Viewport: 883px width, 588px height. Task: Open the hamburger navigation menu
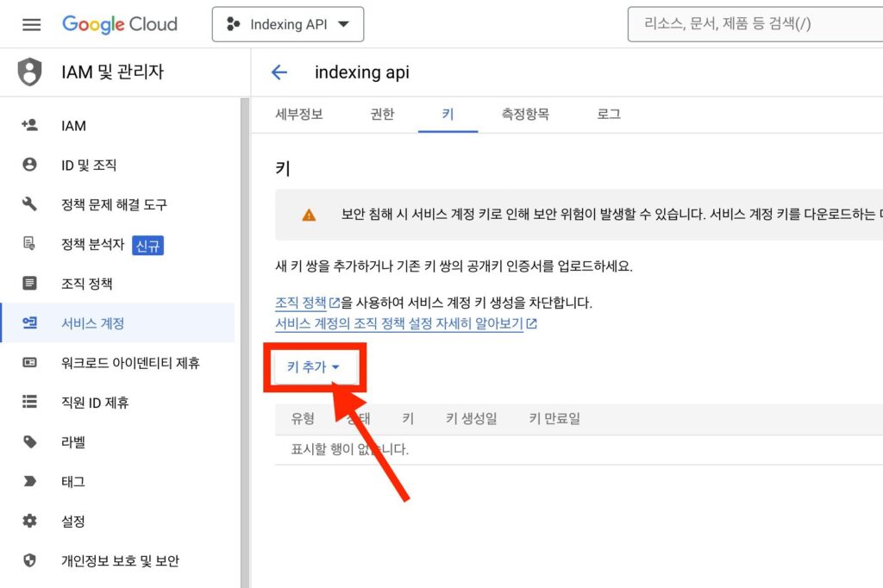pos(31,24)
